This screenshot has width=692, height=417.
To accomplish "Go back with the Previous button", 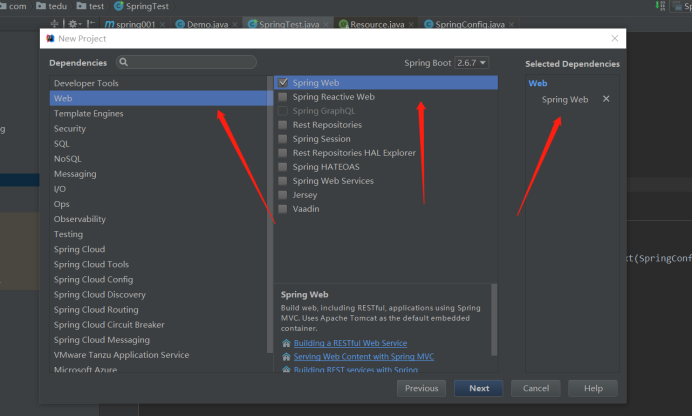I will pos(421,388).
